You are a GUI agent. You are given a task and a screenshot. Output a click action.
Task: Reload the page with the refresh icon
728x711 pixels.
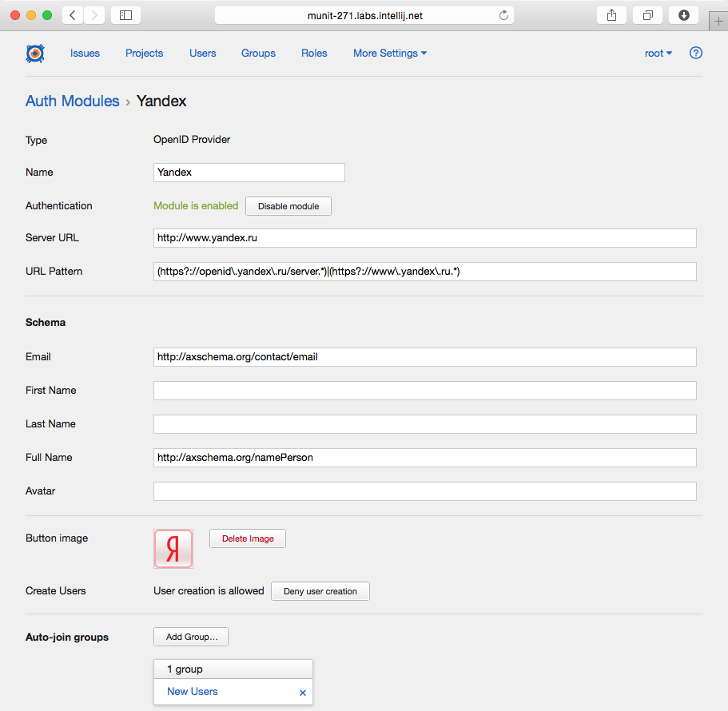503,15
